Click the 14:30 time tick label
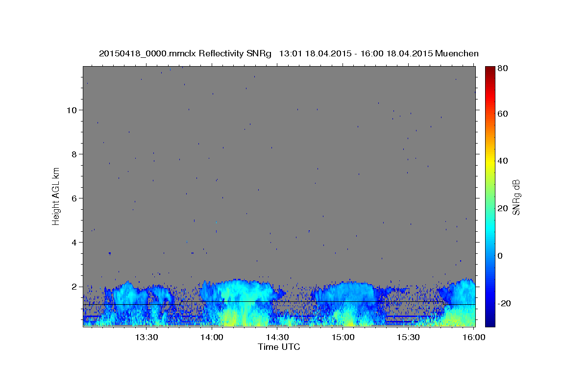588x392 pixels. tap(277, 338)
